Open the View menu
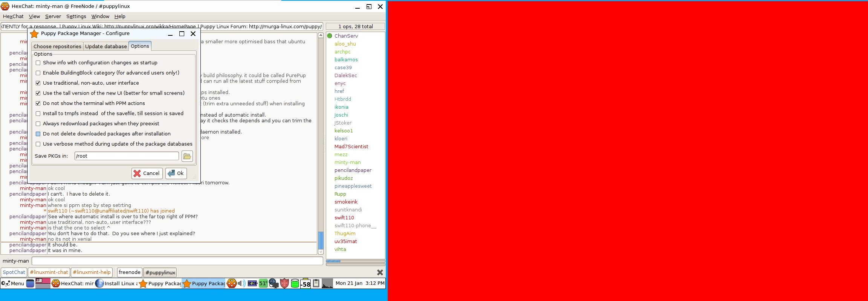The width and height of the screenshot is (868, 301). pyautogui.click(x=34, y=16)
